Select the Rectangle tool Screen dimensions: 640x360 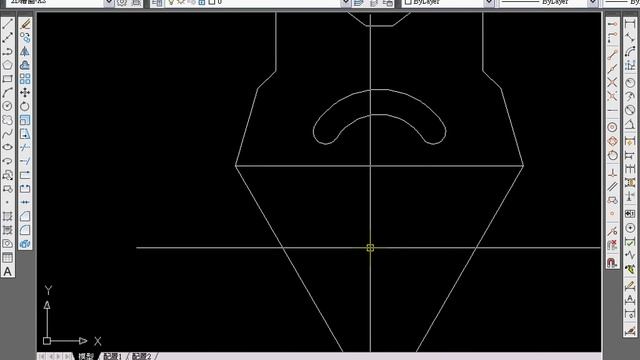click(x=7, y=79)
